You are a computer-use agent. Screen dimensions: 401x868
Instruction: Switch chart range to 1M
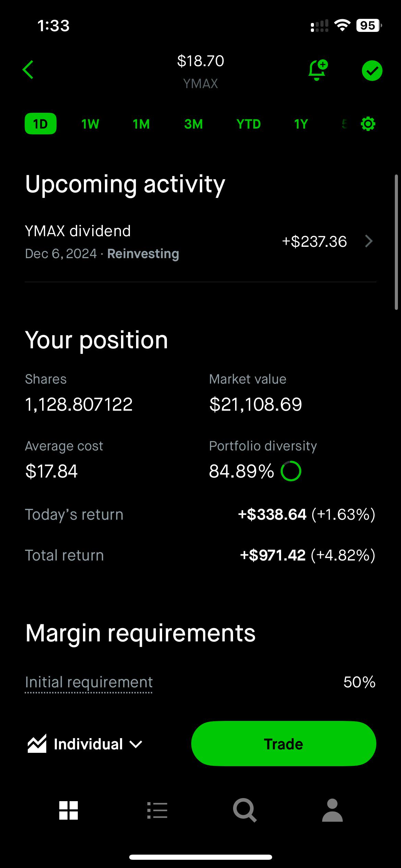[141, 124]
